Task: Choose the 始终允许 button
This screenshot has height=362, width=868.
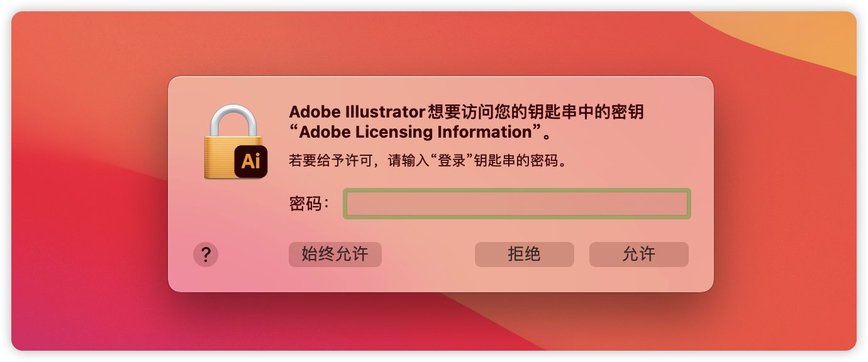Action: tap(335, 255)
